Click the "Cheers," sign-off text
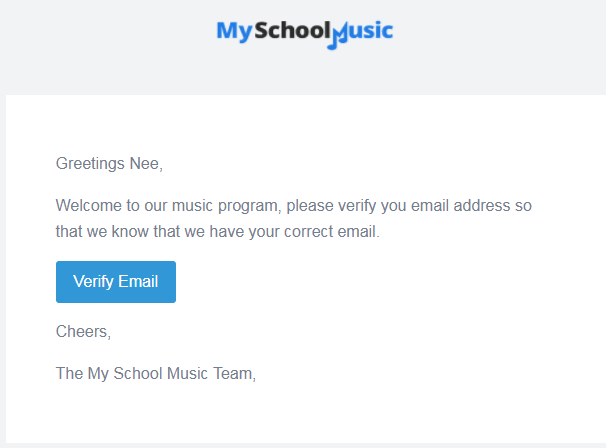 pos(83,332)
